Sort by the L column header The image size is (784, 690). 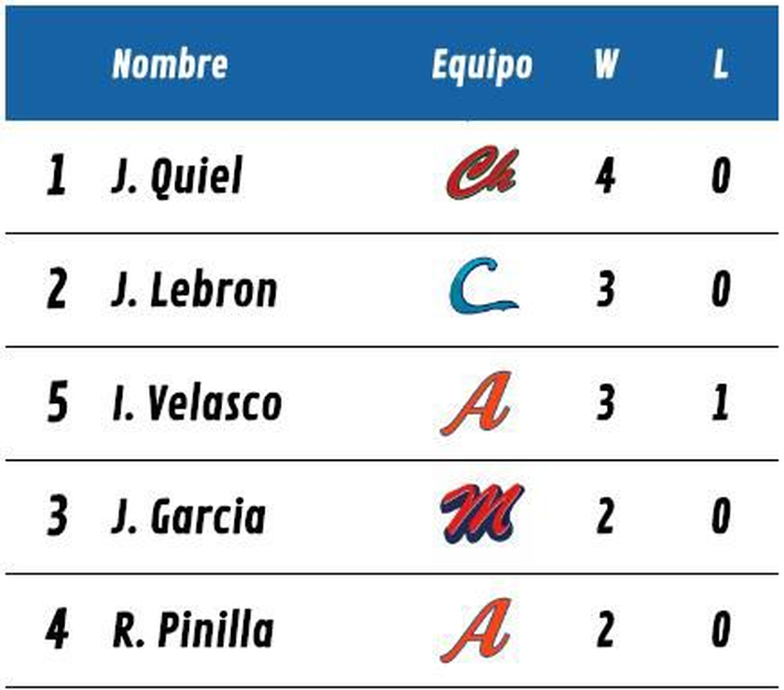pyautogui.click(x=721, y=64)
